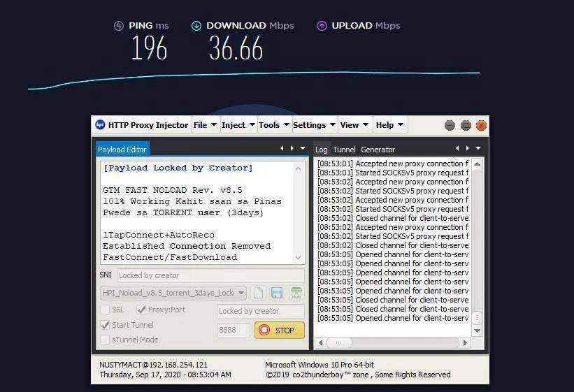574x392 pixels.
Task: Click the STOP button
Action: pyautogui.click(x=280, y=330)
